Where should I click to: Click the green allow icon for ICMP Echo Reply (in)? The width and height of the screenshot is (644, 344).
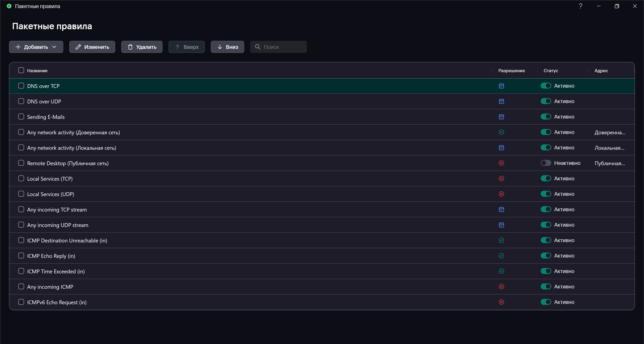501,256
